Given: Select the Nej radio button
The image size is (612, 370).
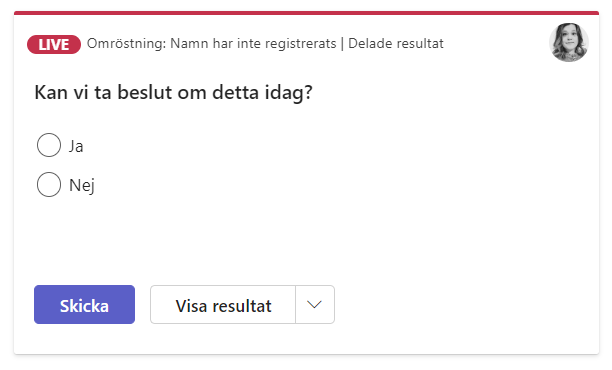Looking at the screenshot, I should (49, 185).
